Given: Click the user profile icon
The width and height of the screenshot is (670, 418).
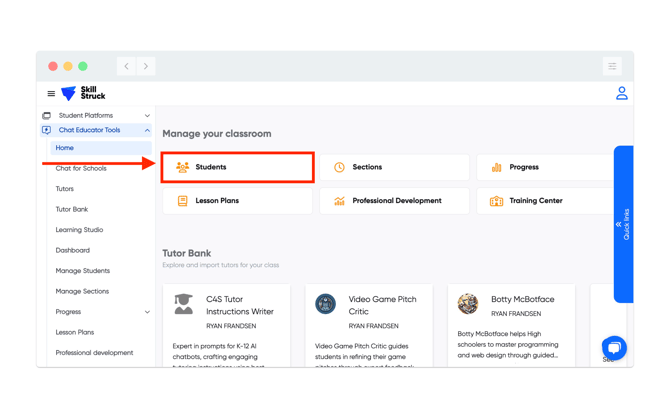Looking at the screenshot, I should [x=621, y=93].
